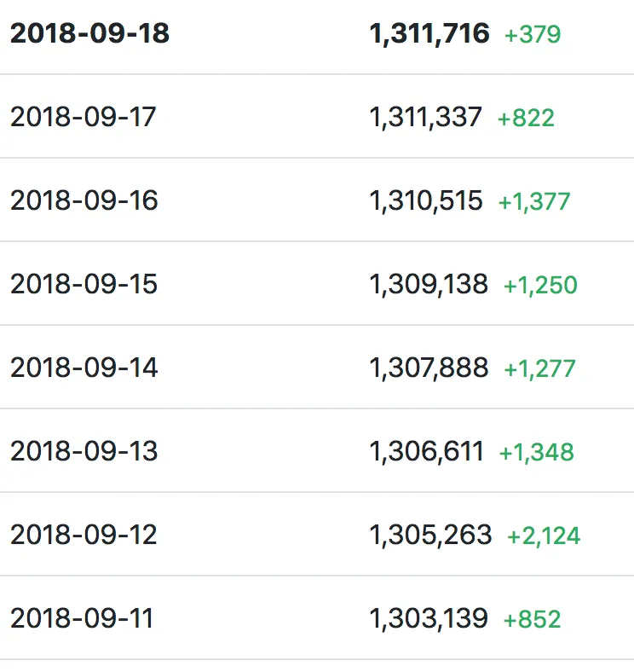Click total count 1,311,716
This screenshot has height=672, width=634.
click(429, 34)
